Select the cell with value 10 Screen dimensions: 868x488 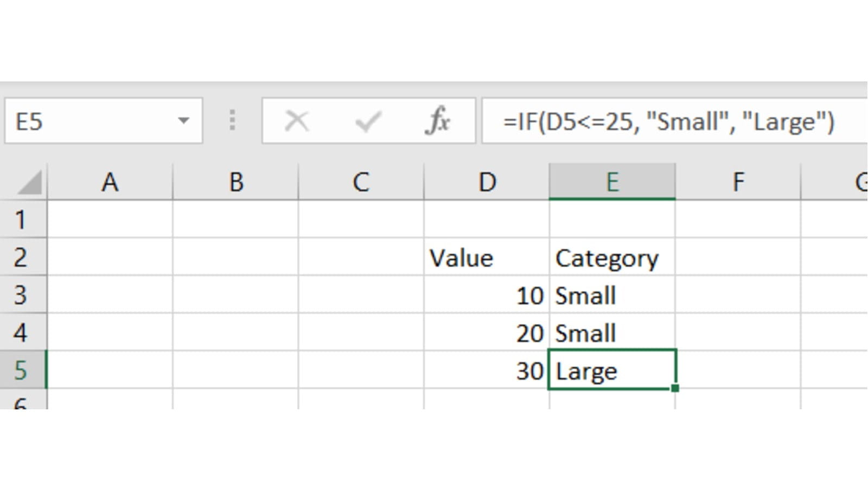pyautogui.click(x=486, y=296)
